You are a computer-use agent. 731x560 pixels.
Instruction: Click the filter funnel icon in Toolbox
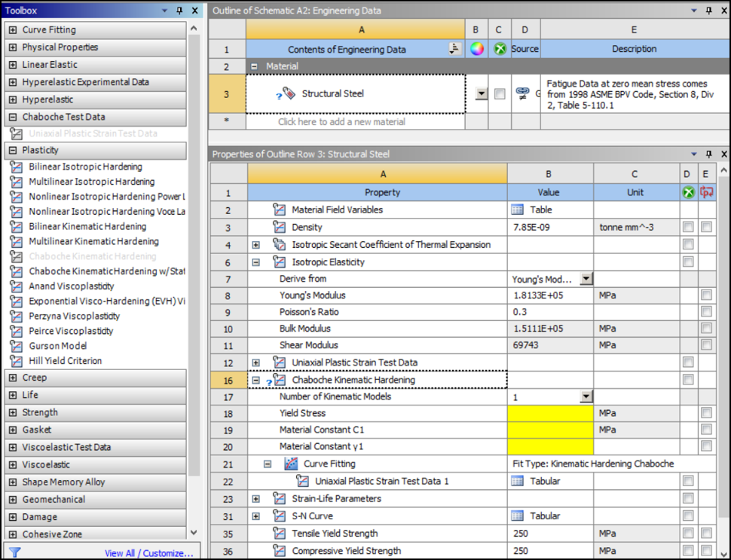[x=14, y=552]
